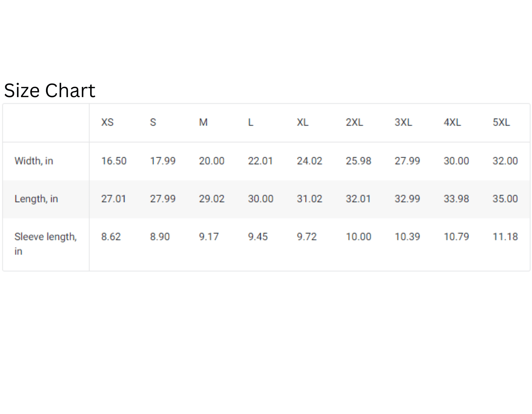
Task: Click the 5XL size header
Action: click(501, 122)
